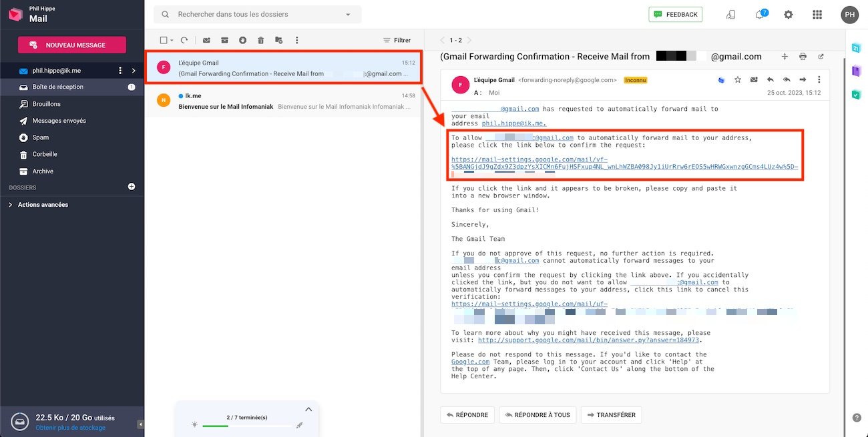The width and height of the screenshot is (868, 437).
Task: Open the PH user avatar menu
Action: point(849,15)
